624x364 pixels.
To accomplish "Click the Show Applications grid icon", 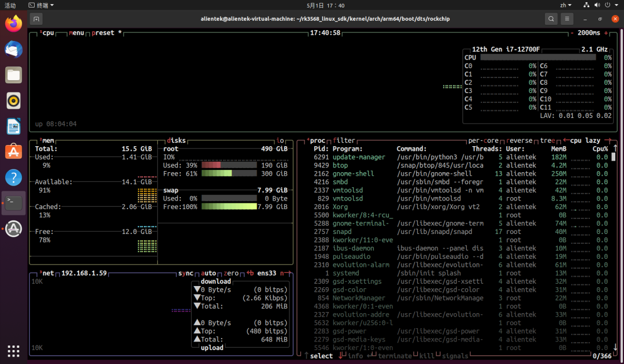I will (13, 351).
